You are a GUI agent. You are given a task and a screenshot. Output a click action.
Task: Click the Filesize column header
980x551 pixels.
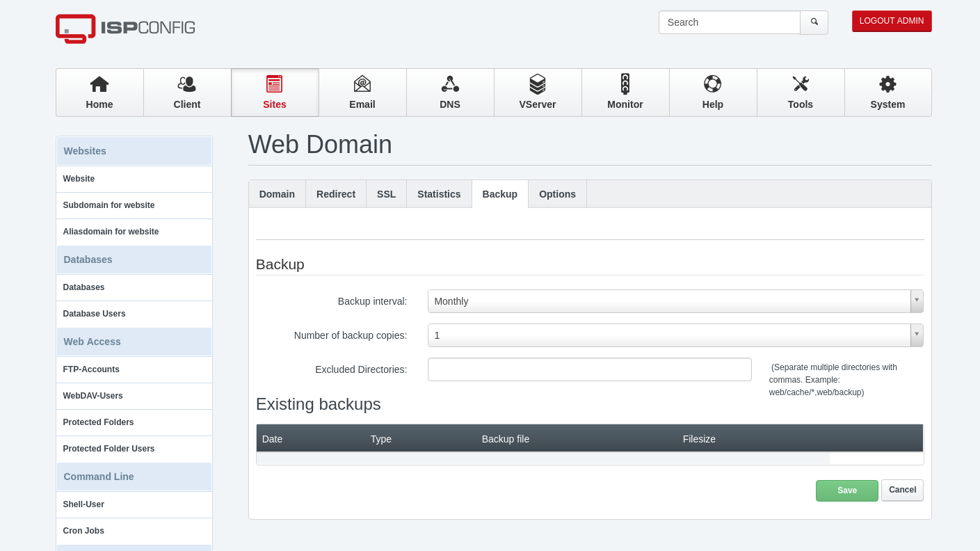tap(699, 439)
